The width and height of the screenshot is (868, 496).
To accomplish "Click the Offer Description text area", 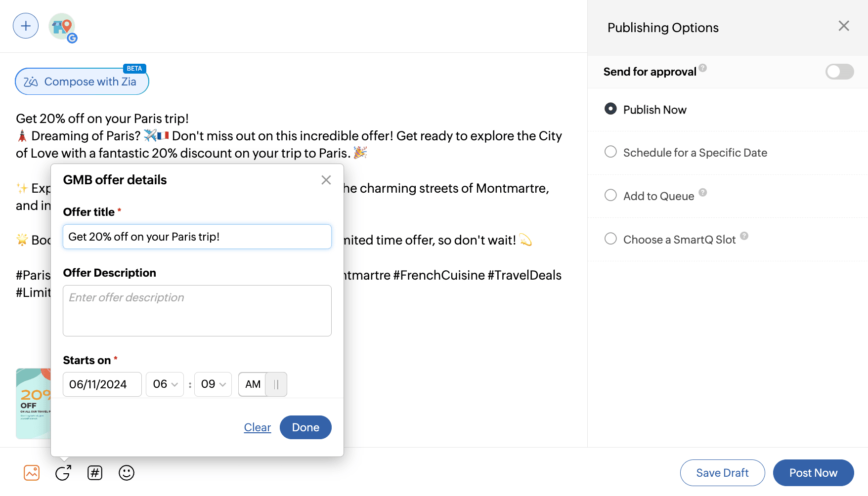I will 197,311.
